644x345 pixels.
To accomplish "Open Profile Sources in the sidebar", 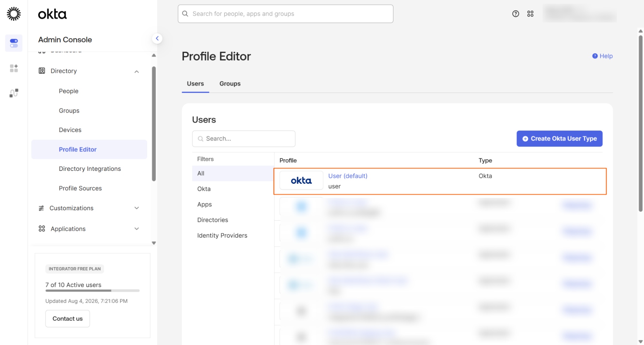I will tap(80, 188).
